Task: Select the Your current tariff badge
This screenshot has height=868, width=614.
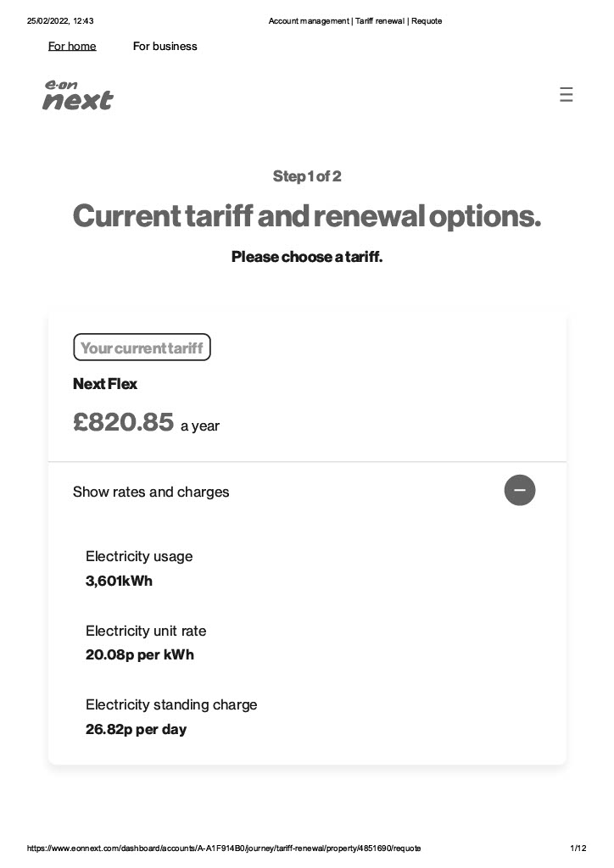Action: pyautogui.click(x=142, y=347)
